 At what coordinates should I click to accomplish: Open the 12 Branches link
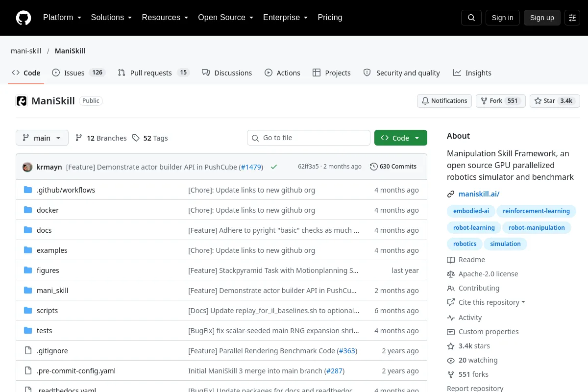click(101, 138)
